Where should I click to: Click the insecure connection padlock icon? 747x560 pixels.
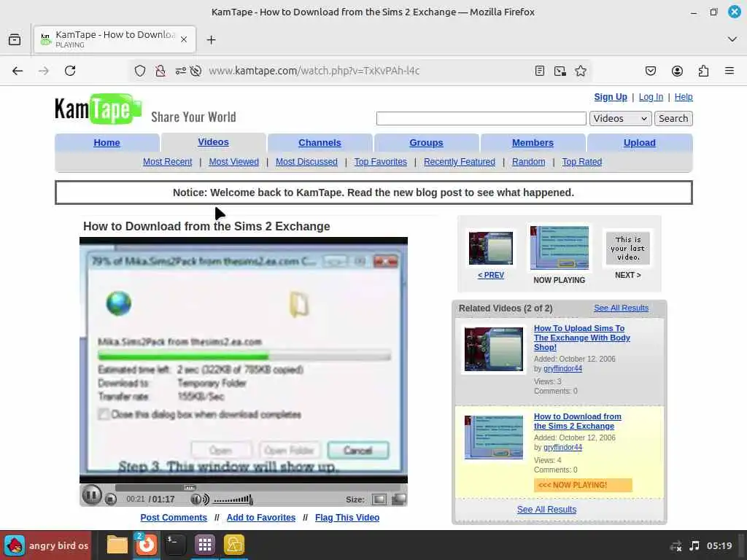[x=160, y=71]
